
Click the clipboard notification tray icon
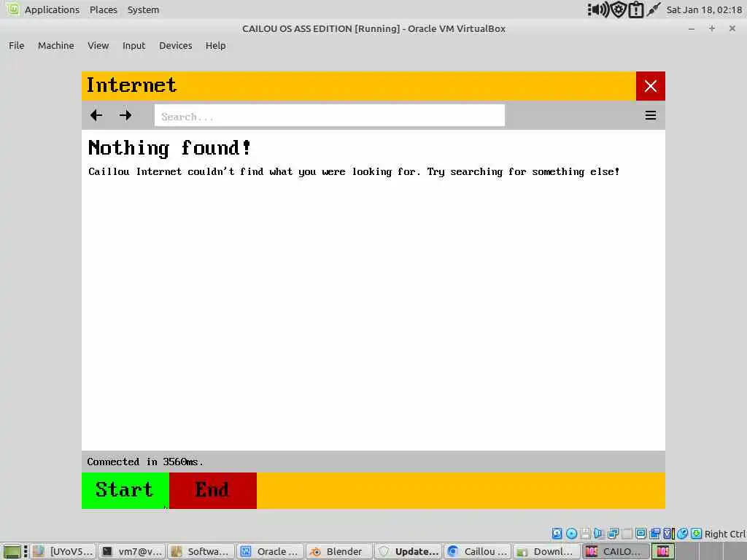point(636,9)
